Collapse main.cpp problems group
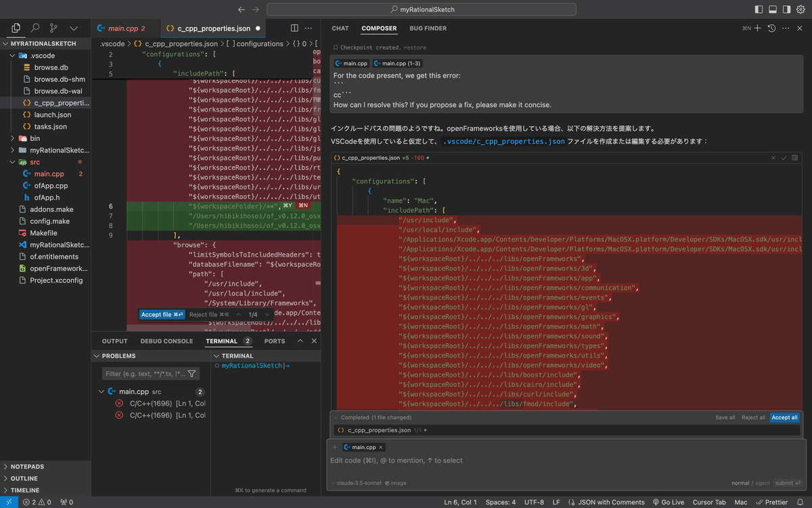 pos(101,391)
